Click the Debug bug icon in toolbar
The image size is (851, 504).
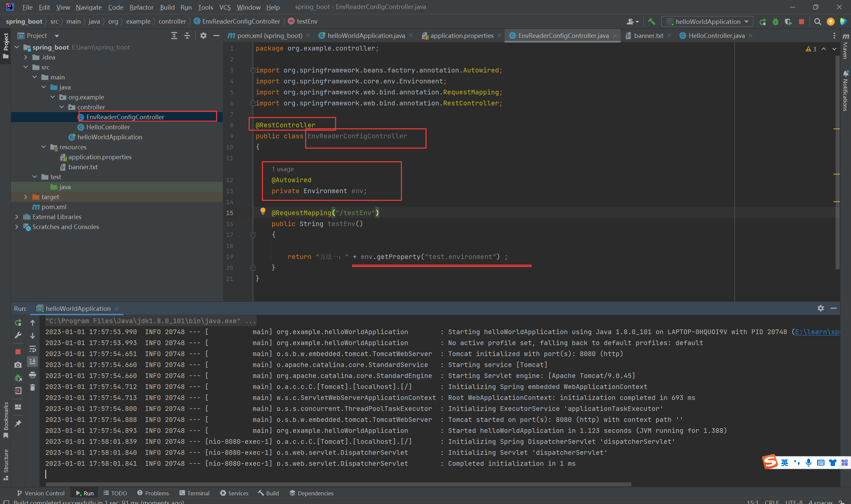[x=775, y=22]
